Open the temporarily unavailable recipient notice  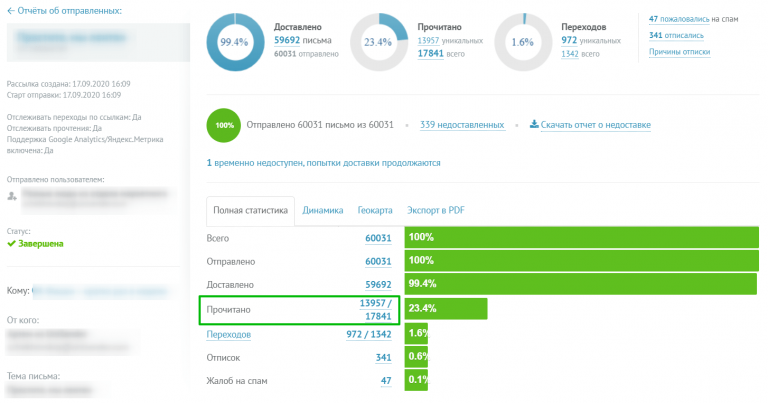pyautogui.click(x=323, y=163)
